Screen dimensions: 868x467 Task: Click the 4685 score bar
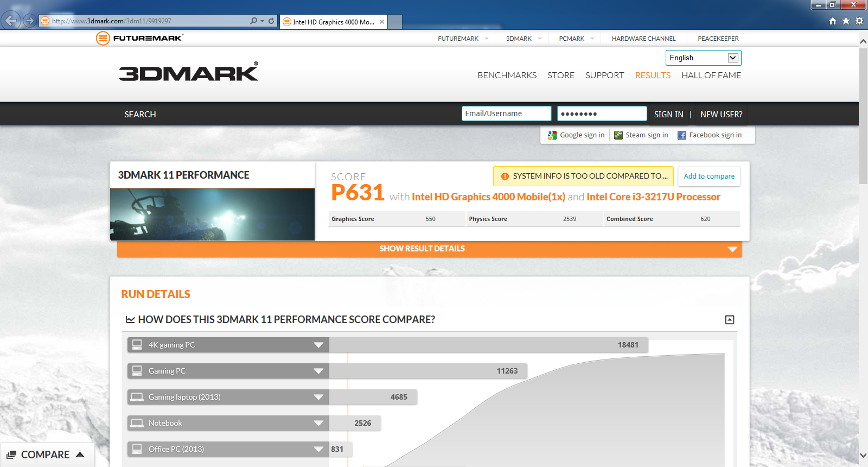click(373, 397)
